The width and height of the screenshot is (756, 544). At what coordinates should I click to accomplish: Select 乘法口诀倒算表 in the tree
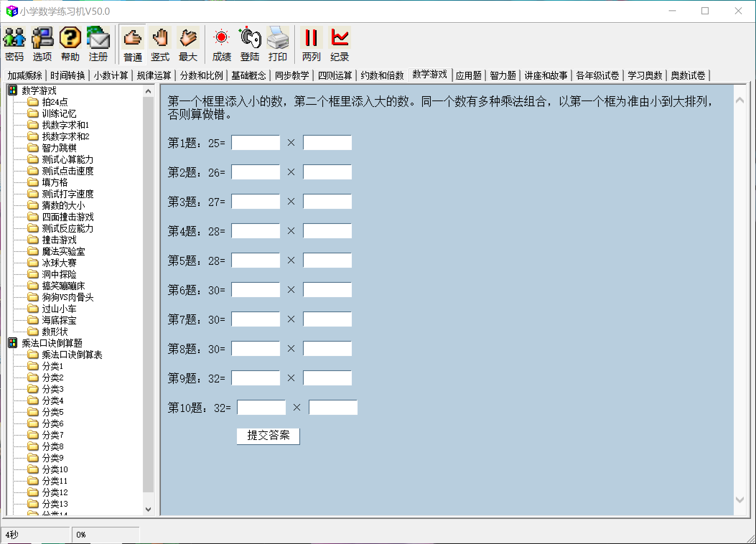[72, 355]
